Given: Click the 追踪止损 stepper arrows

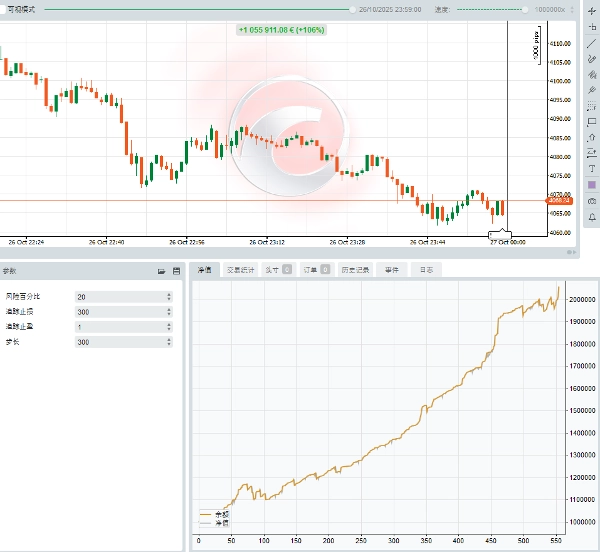Looking at the screenshot, I should [x=169, y=312].
